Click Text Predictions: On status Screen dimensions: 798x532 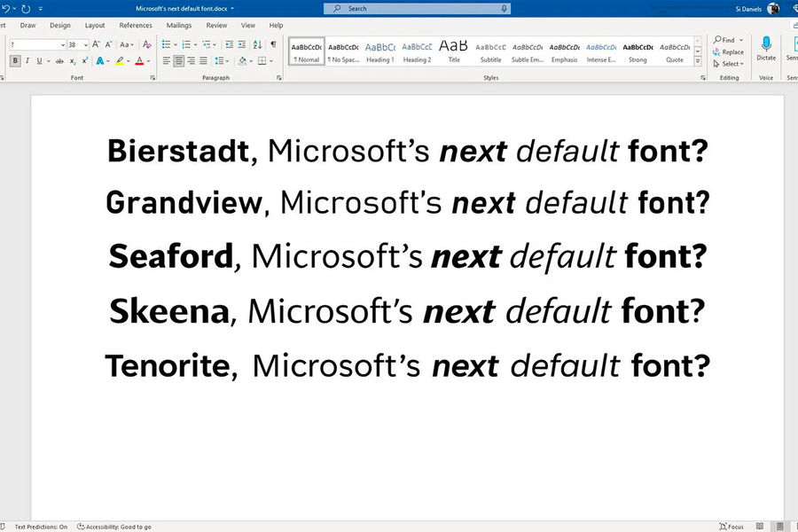click(x=41, y=527)
